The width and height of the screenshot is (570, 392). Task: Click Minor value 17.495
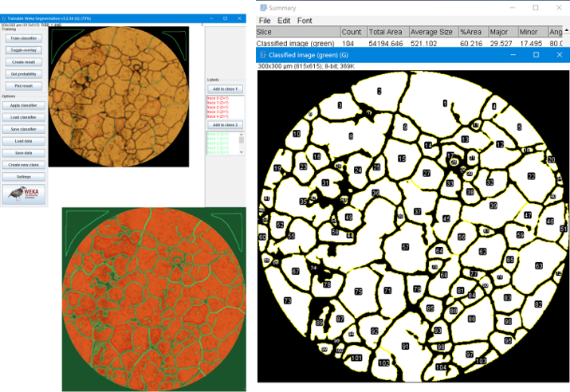tap(531, 44)
